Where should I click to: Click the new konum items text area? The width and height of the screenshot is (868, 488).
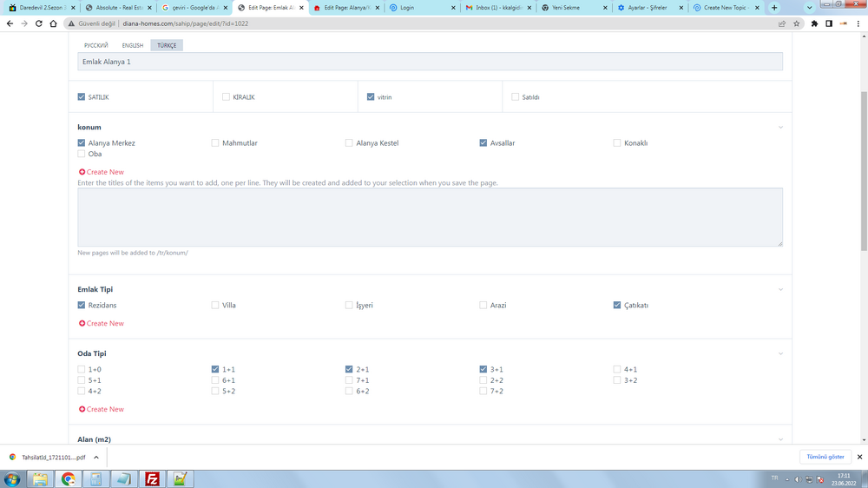point(430,217)
